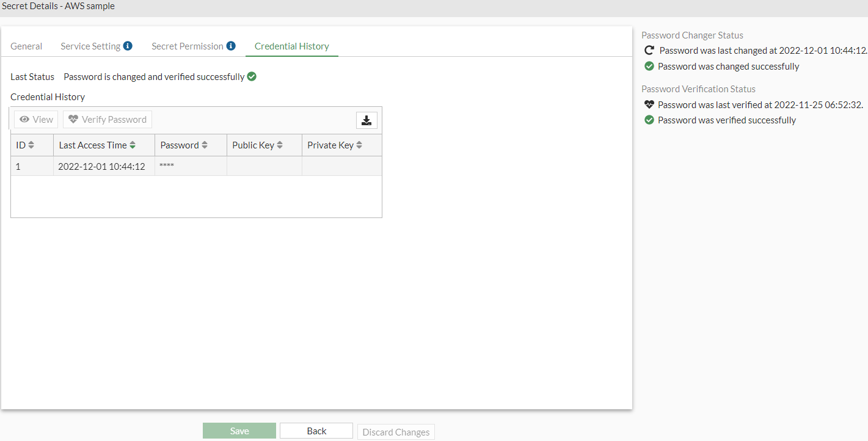Select the row cell '2022-12-01 10:44:12'
The width and height of the screenshot is (868, 441).
point(104,166)
